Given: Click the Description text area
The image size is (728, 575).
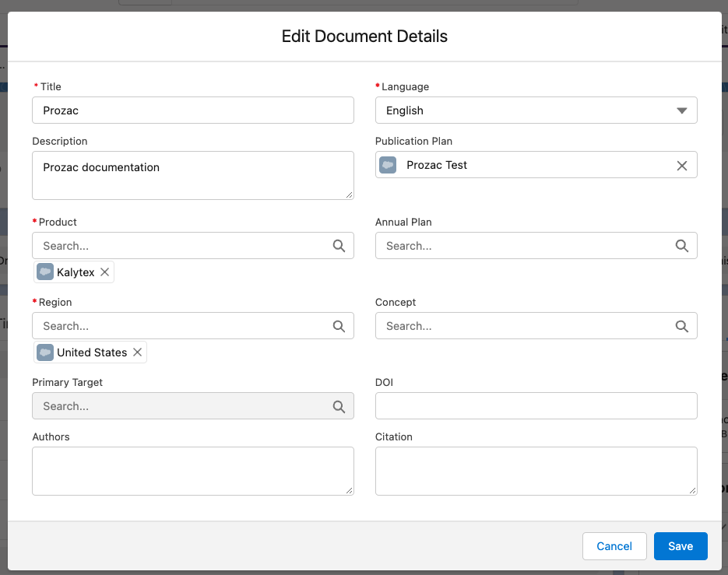Looking at the screenshot, I should pos(192,175).
